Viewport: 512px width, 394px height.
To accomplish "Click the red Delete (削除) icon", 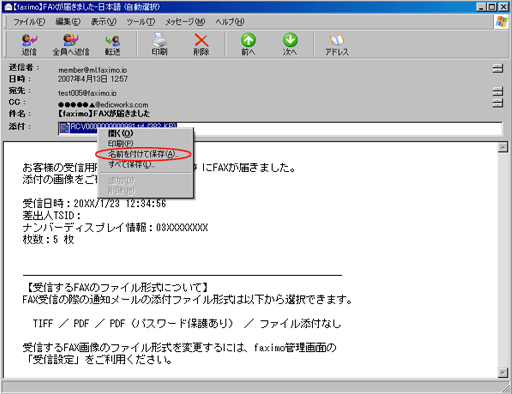I will [201, 44].
